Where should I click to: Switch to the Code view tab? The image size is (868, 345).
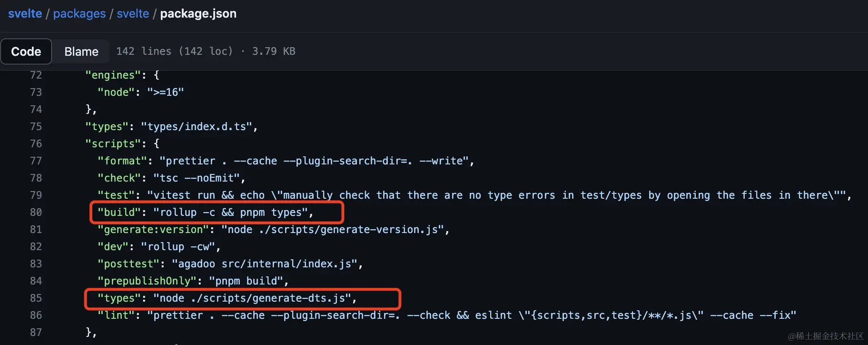click(26, 51)
